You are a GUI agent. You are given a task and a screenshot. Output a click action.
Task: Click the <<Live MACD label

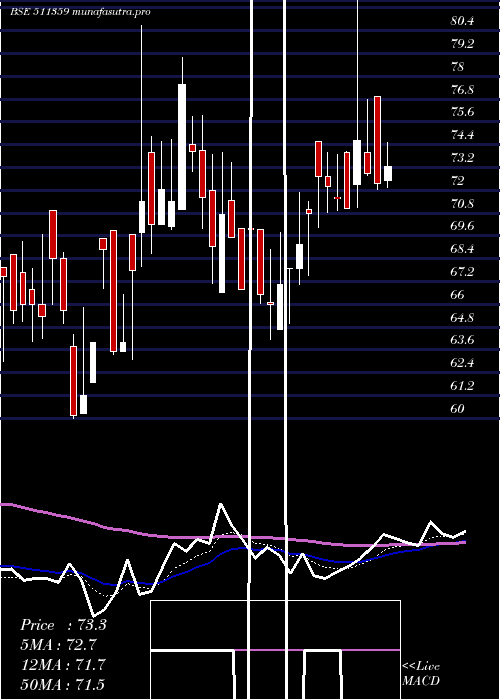point(421,673)
